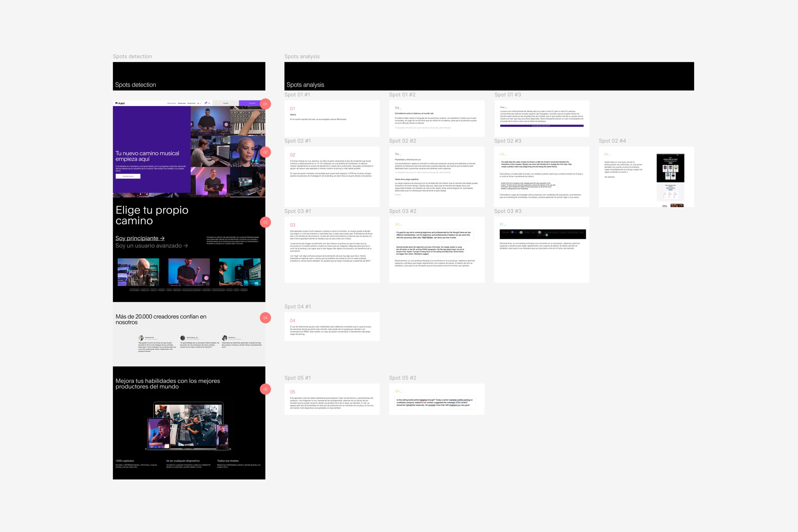
Task: Select the Spot 03 #1 frame label
Action: 297,211
